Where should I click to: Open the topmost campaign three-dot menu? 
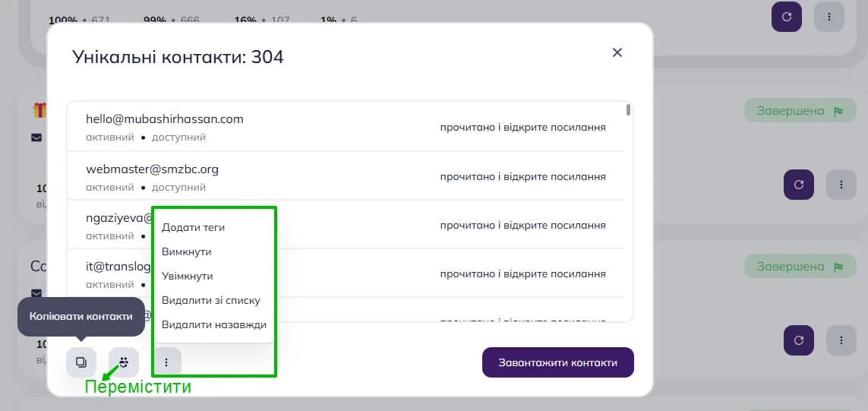[829, 17]
